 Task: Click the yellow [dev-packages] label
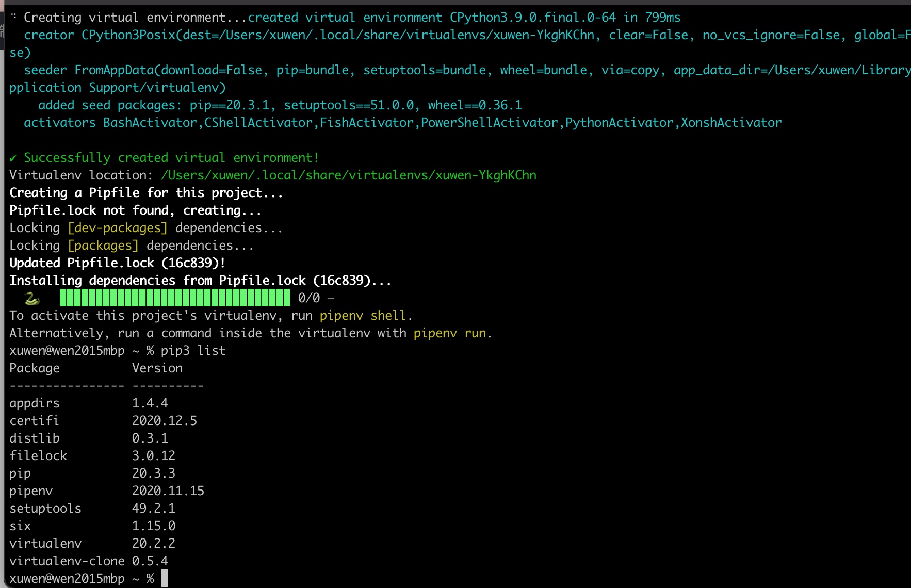pyautogui.click(x=118, y=228)
